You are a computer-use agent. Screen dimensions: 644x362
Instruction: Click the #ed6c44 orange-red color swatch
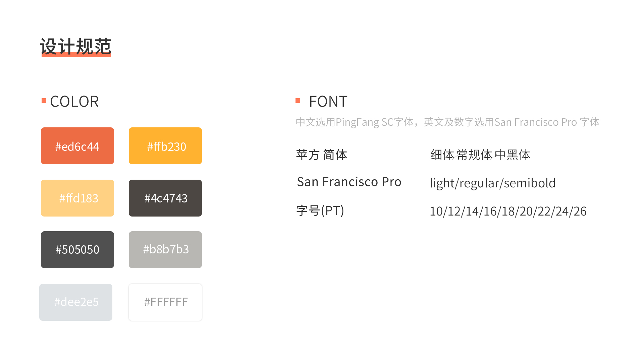point(77,146)
